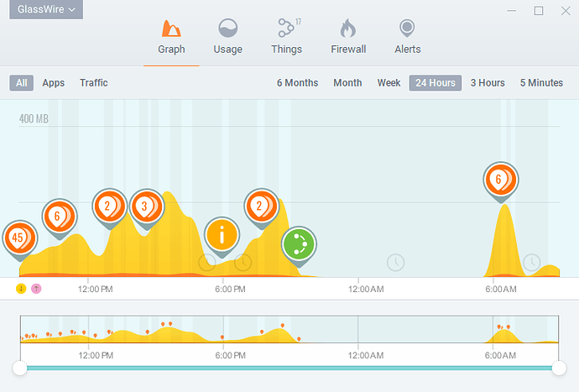579x392 pixels.
Task: Filter graph by Traffic
Action: click(x=94, y=83)
